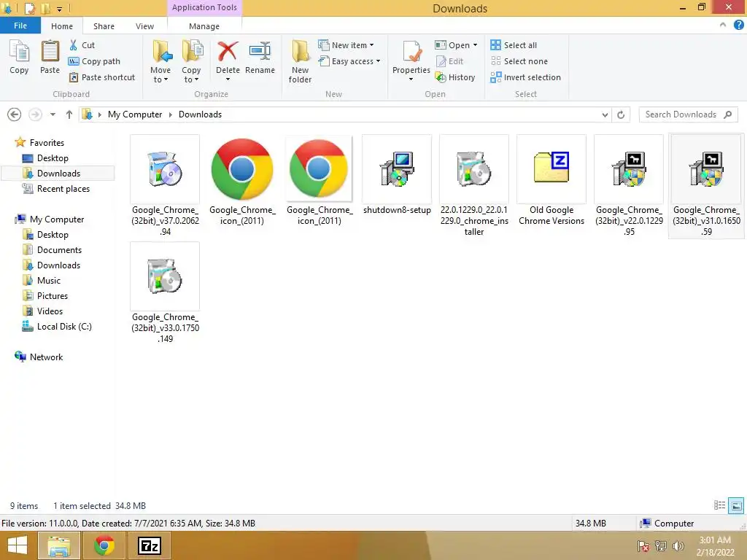The width and height of the screenshot is (747, 560).
Task: Click Copy path in the ribbon
Action: click(94, 61)
